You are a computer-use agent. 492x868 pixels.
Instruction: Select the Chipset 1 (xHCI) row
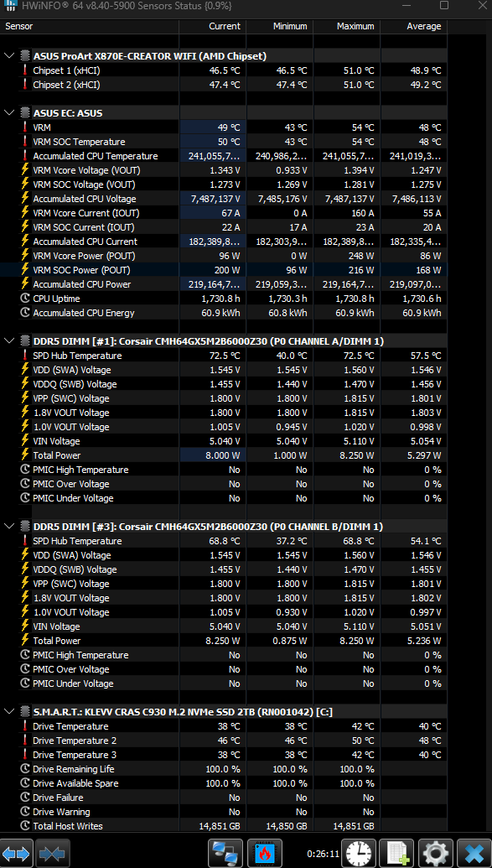(x=224, y=70)
